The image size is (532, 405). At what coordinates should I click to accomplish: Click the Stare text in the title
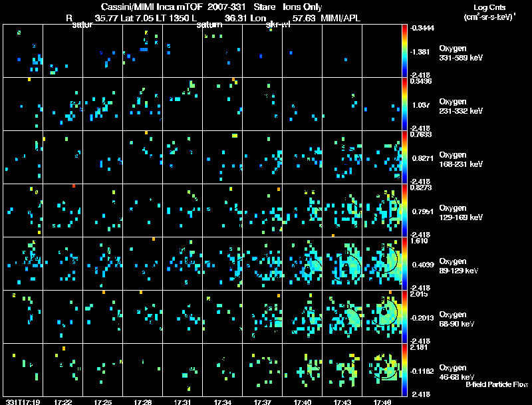click(264, 7)
